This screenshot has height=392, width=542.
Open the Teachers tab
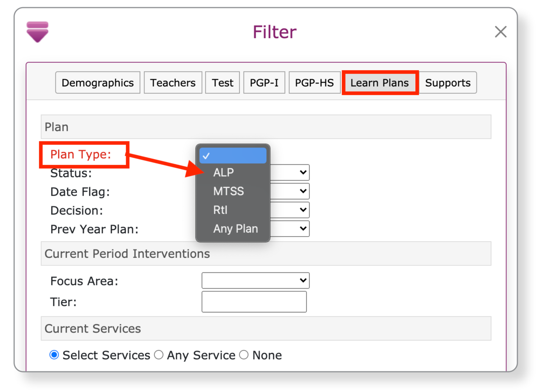coord(173,83)
